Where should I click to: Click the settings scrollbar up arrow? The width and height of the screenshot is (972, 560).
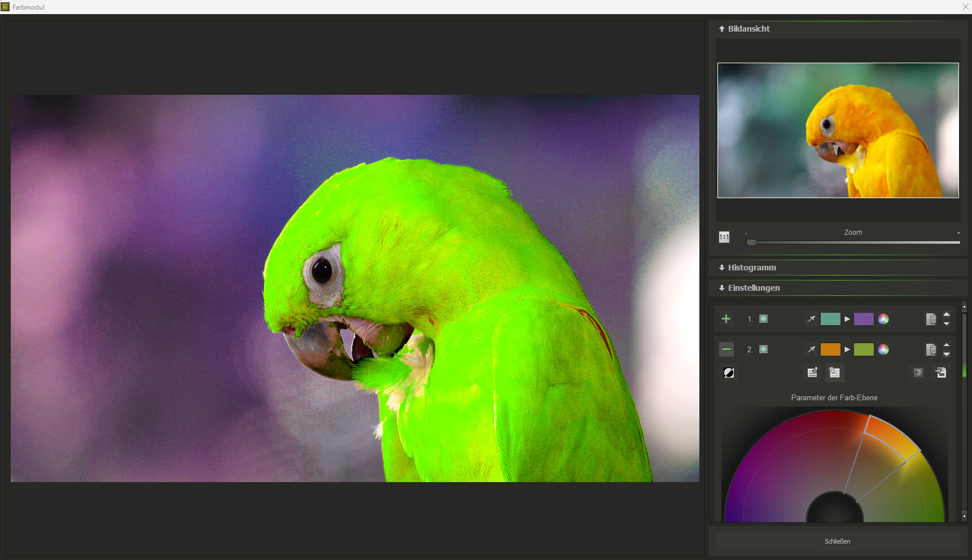[964, 307]
